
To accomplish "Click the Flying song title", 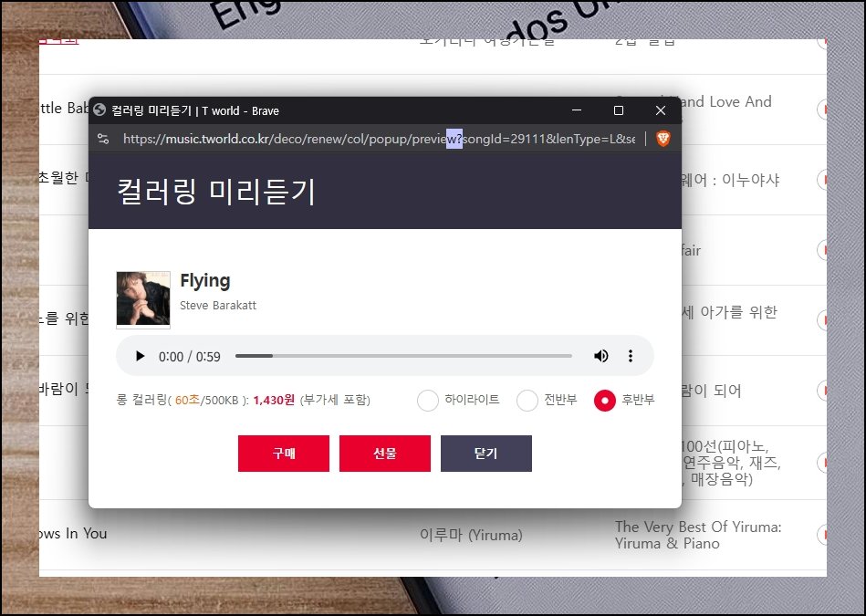I will coord(205,281).
